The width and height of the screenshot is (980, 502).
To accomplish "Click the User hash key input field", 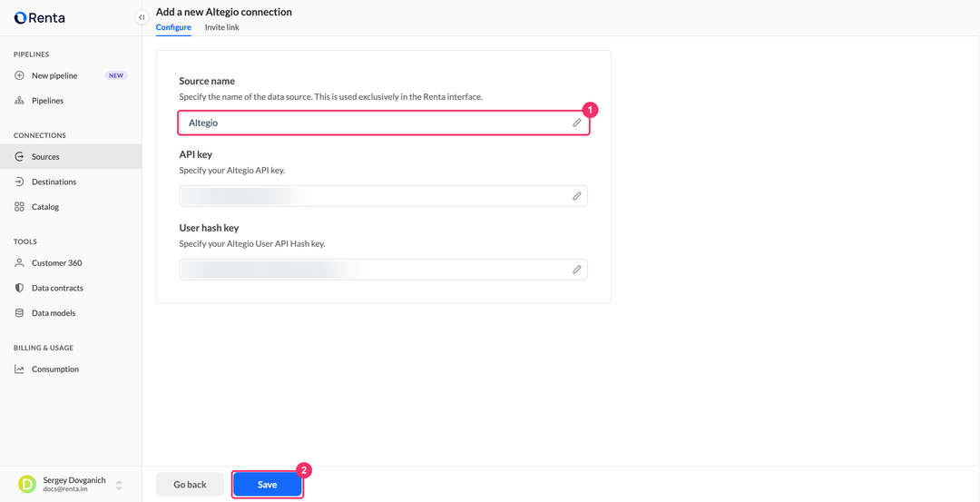I will tap(383, 270).
